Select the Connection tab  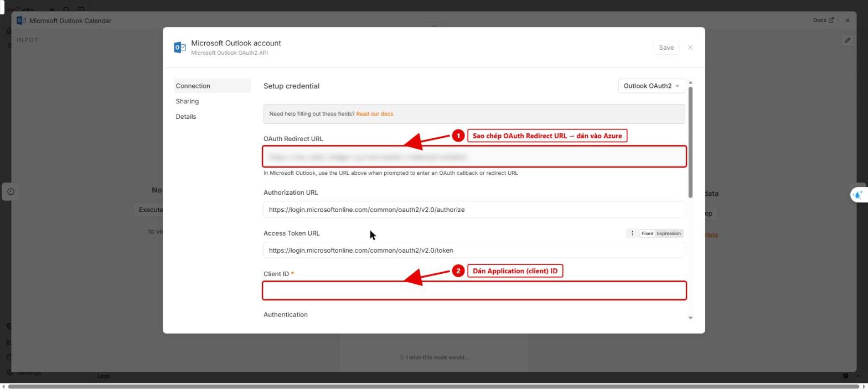212,86
